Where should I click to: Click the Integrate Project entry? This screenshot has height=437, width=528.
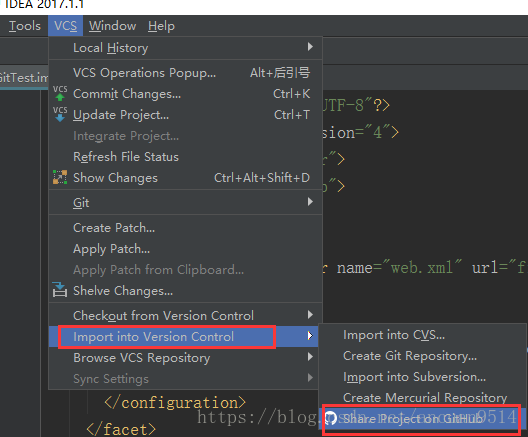coord(186,136)
